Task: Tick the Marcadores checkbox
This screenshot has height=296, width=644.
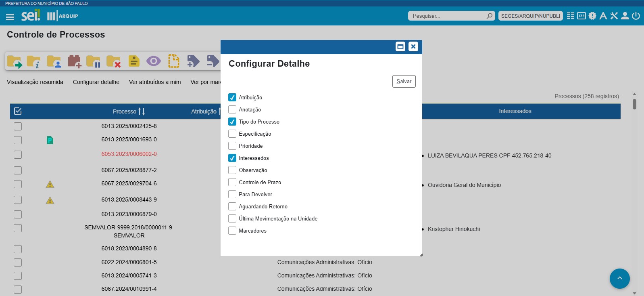Action: point(232,231)
